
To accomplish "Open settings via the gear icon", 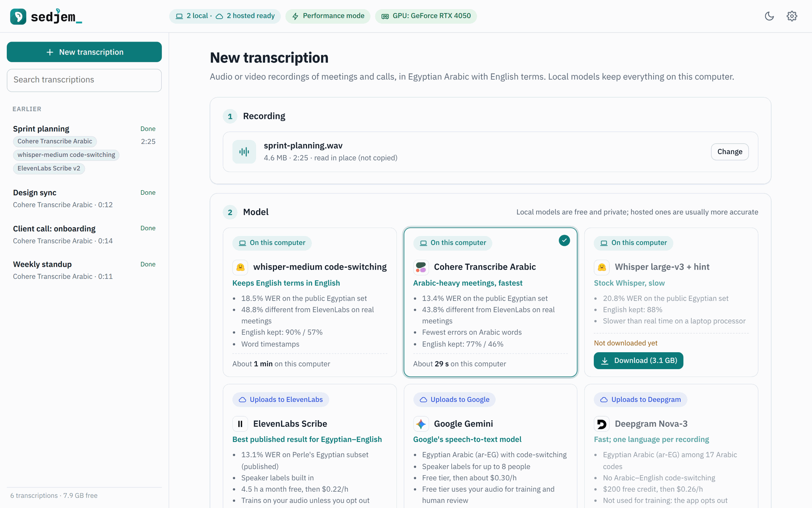I will (792, 16).
